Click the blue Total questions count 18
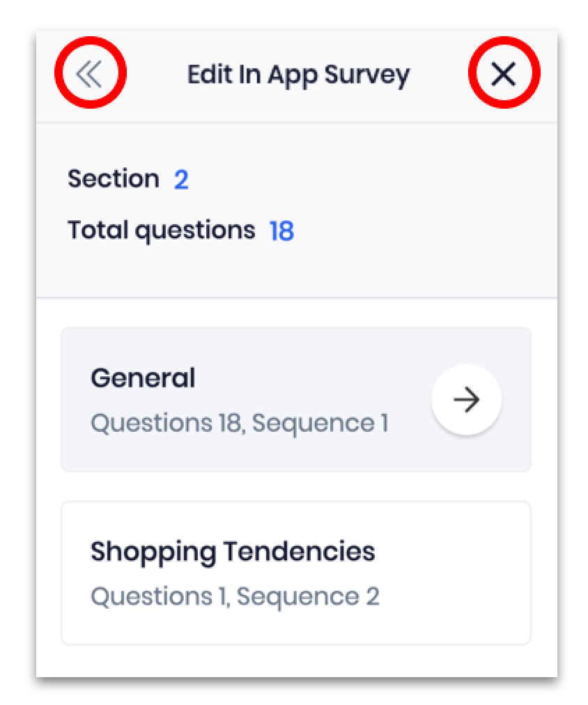This screenshot has width=588, height=705. pos(281,231)
